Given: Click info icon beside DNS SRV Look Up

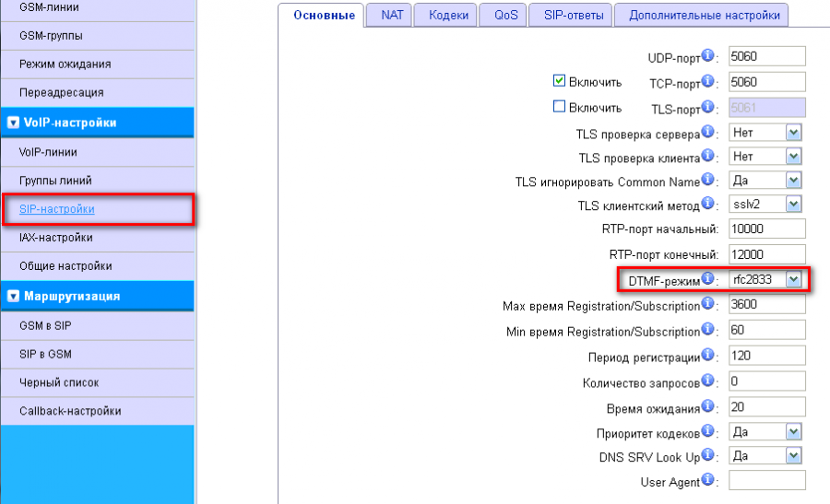Looking at the screenshot, I should (x=708, y=455).
